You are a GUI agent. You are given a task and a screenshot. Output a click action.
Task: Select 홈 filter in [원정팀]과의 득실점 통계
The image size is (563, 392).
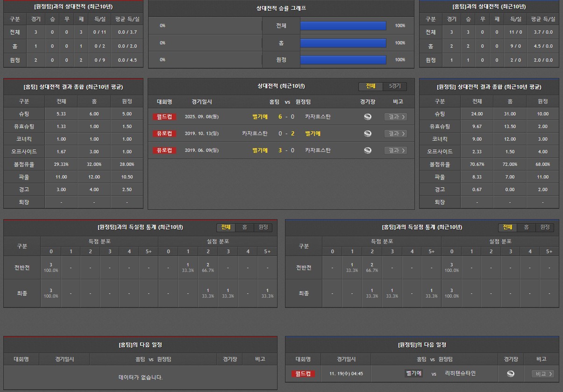244,228
